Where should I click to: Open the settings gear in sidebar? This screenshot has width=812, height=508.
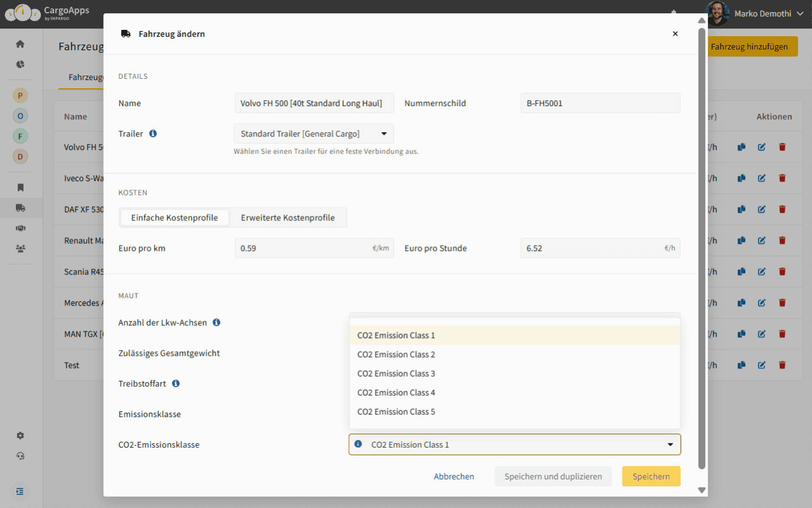pyautogui.click(x=20, y=436)
